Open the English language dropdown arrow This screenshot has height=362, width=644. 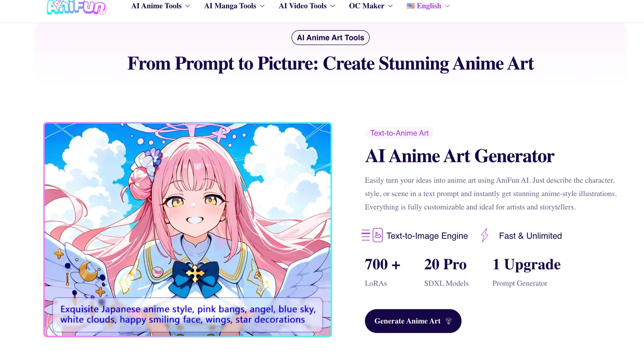[447, 6]
